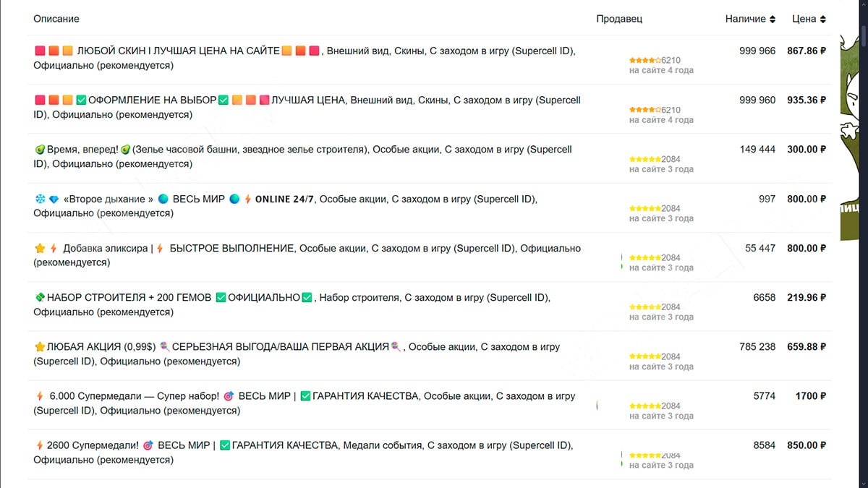Click the 935.36 ₽ price
This screenshot has width=868, height=488.
(x=807, y=100)
